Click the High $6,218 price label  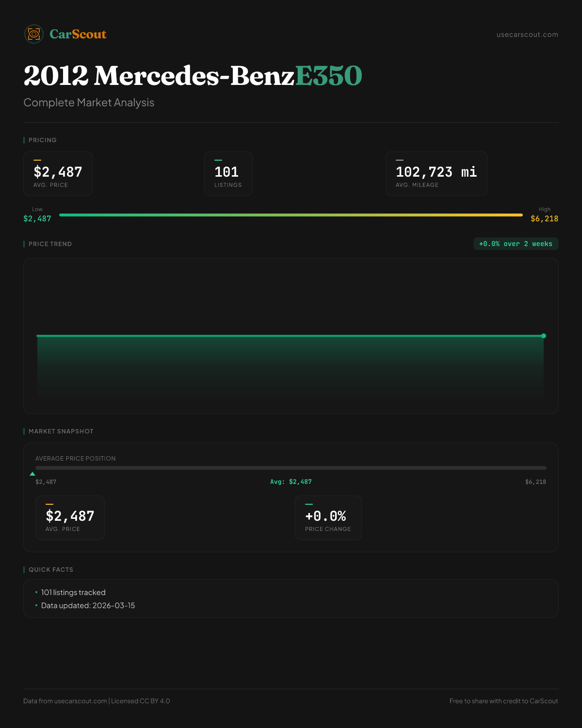point(544,218)
